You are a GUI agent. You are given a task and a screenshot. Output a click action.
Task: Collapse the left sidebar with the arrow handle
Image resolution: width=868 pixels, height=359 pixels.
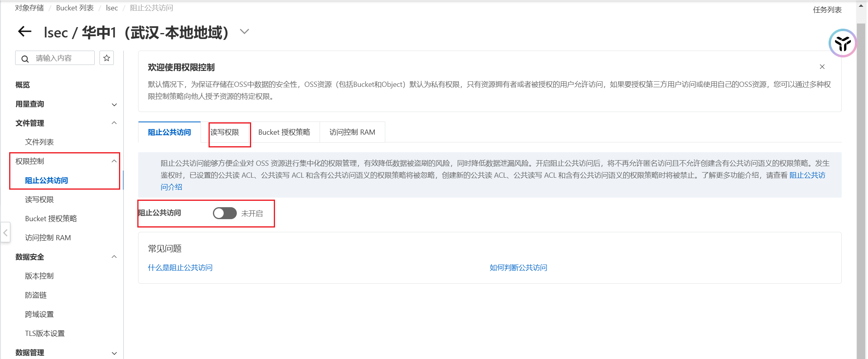click(6, 233)
